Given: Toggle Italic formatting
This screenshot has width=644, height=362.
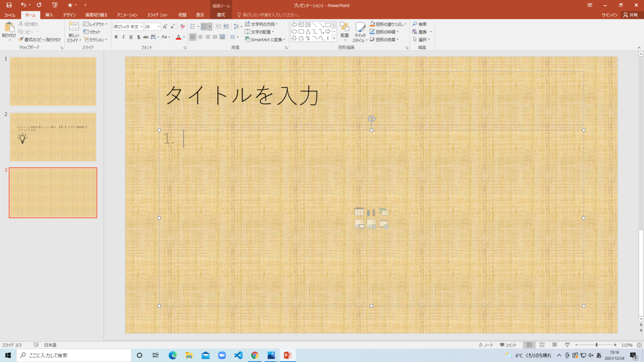Looking at the screenshot, I should tap(123, 36).
